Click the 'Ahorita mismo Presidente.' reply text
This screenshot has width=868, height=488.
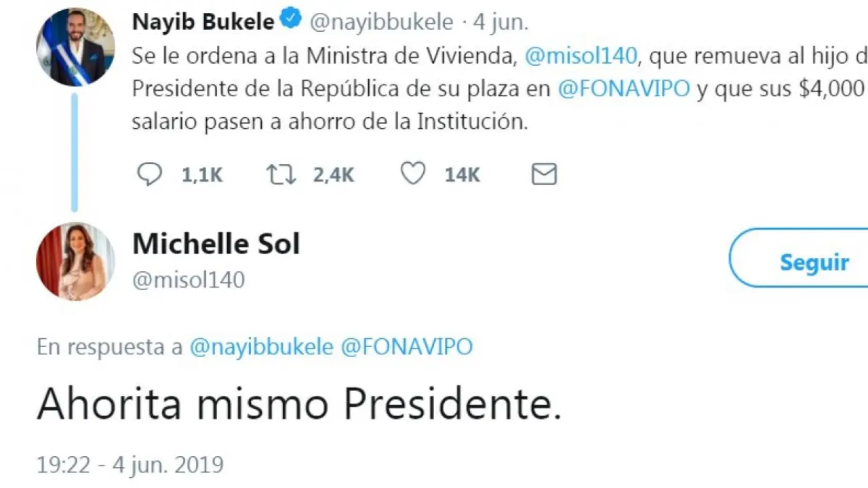(x=299, y=405)
